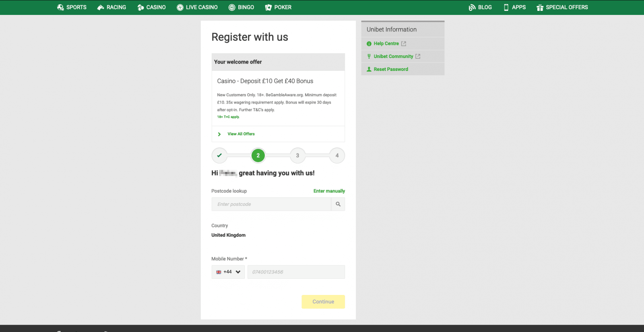The image size is (644, 332).
Task: Click the completed step checkmark circle
Action: [x=219, y=156]
